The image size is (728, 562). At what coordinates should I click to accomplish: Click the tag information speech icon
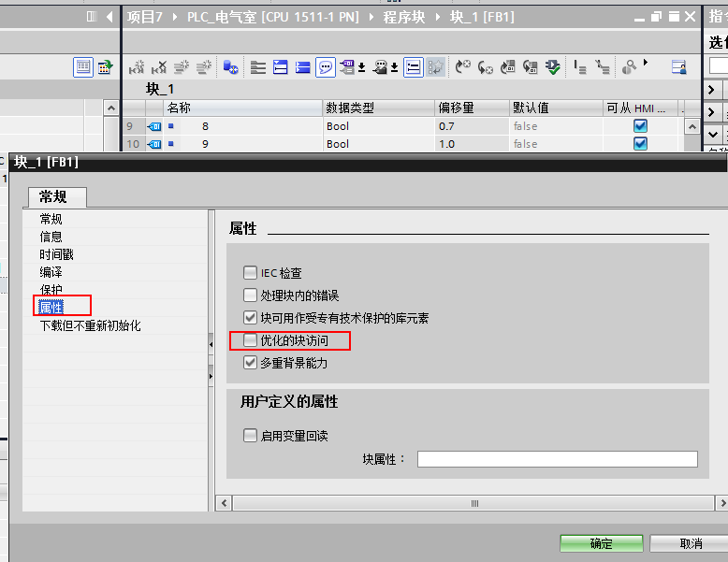[380, 67]
